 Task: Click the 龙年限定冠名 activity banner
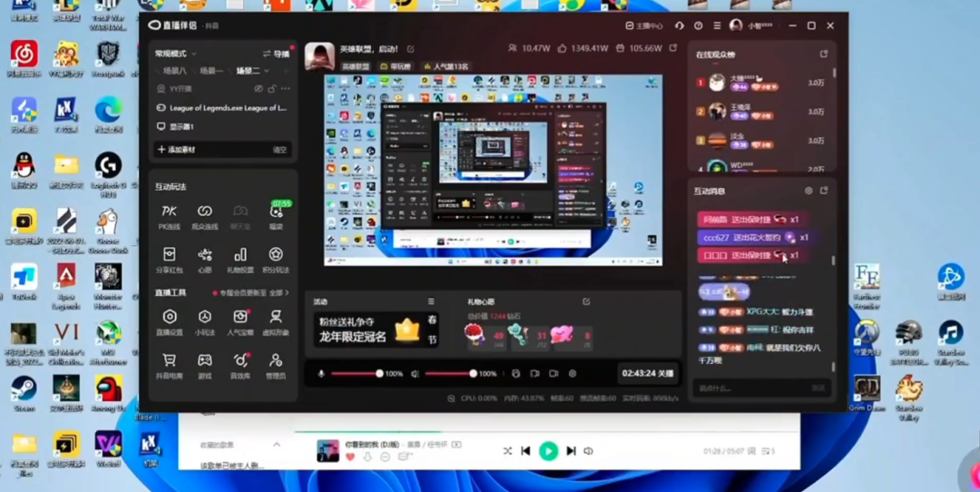pos(376,330)
